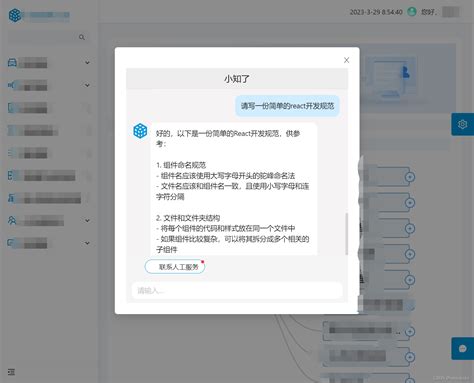Open the gear settings button at the right edge

tap(463, 124)
